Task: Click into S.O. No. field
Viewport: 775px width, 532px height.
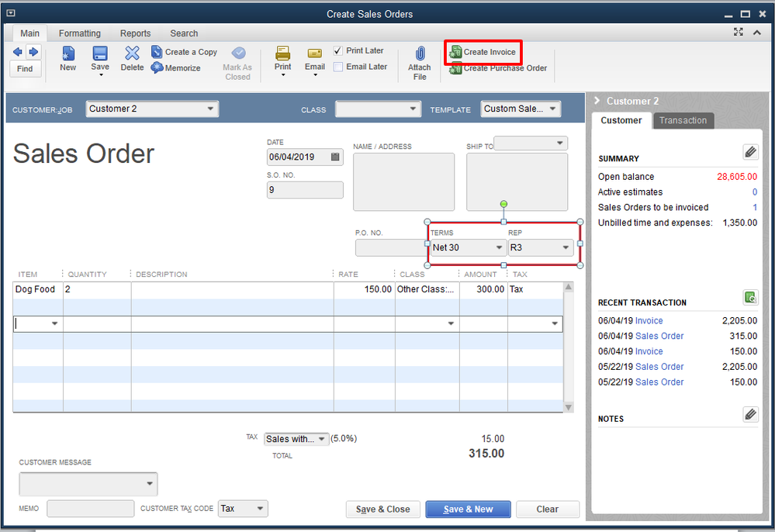Action: pyautogui.click(x=305, y=190)
